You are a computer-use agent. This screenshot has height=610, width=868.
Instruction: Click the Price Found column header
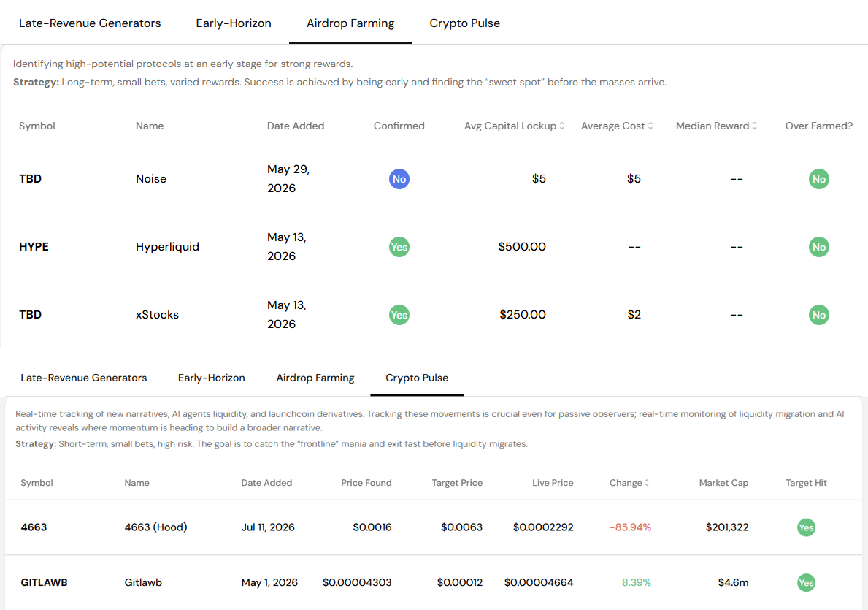pyautogui.click(x=366, y=483)
